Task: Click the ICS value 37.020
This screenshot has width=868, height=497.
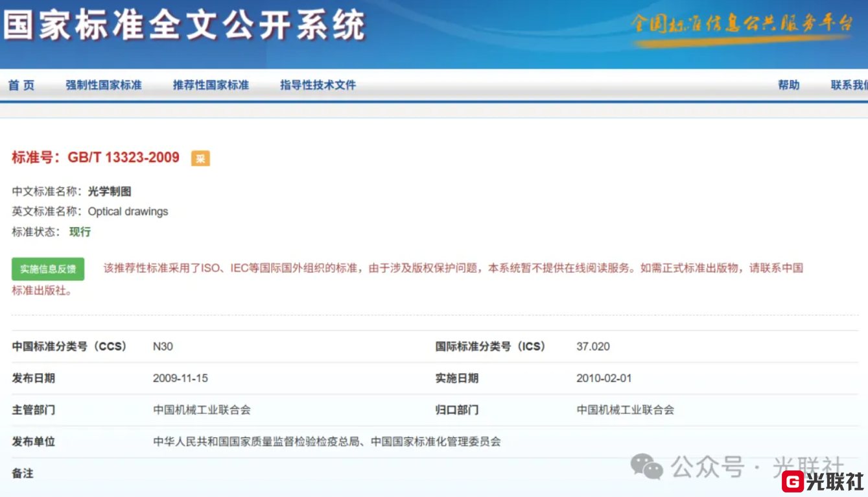Action: pos(592,346)
